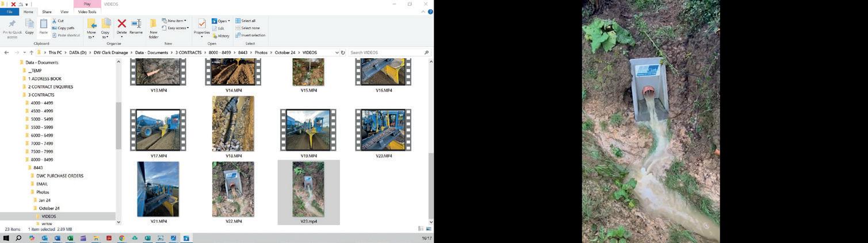Click October 24 in the breadcrumb path

tap(285, 52)
